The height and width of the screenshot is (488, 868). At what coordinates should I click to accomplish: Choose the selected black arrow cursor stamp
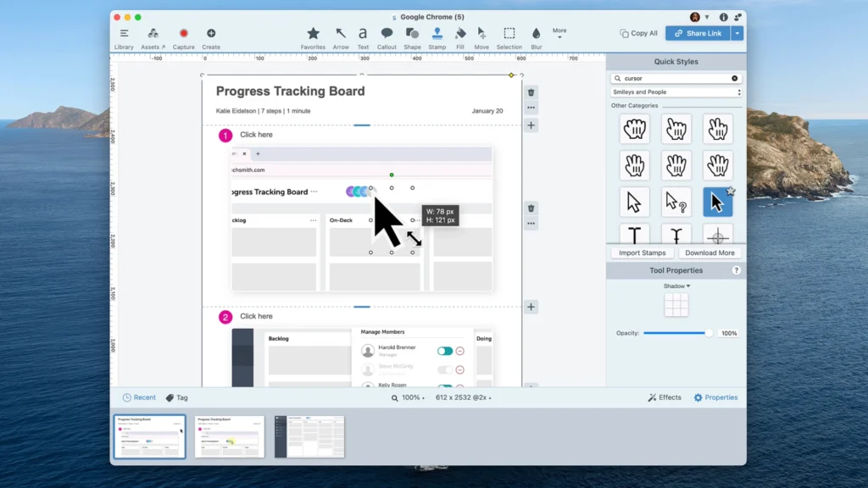point(717,202)
